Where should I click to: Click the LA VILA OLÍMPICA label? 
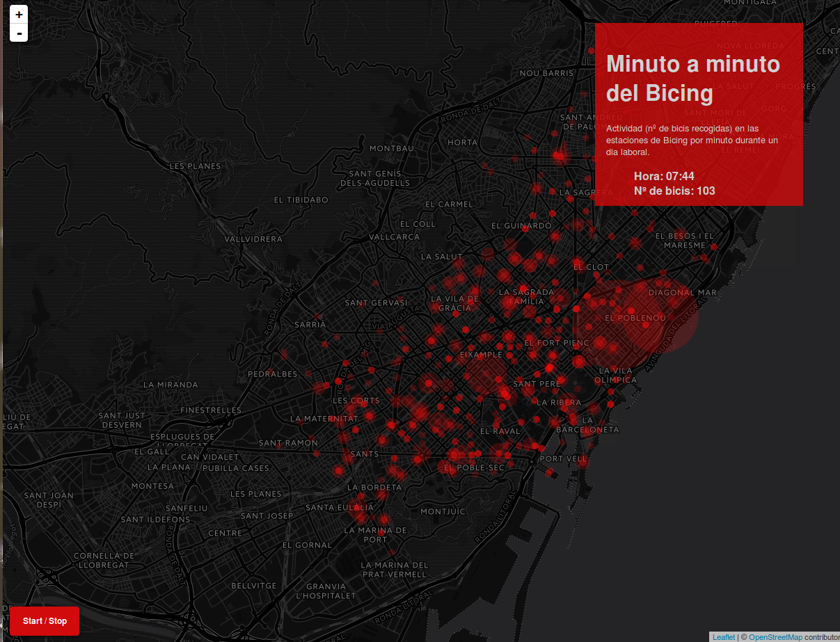(616, 376)
